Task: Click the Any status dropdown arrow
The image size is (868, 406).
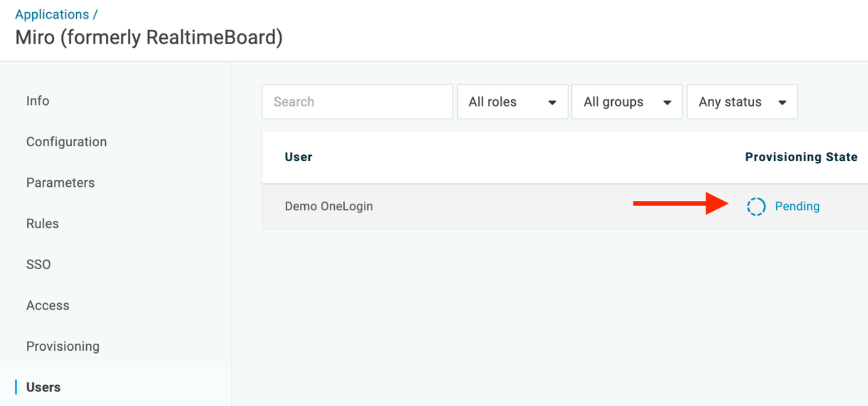Action: [x=782, y=102]
